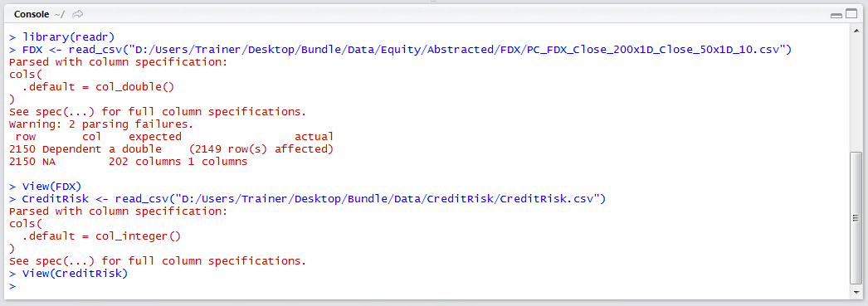Viewport: 868px width, 306px height.
Task: Click the CreditRisk read_csv command line
Action: [x=308, y=198]
